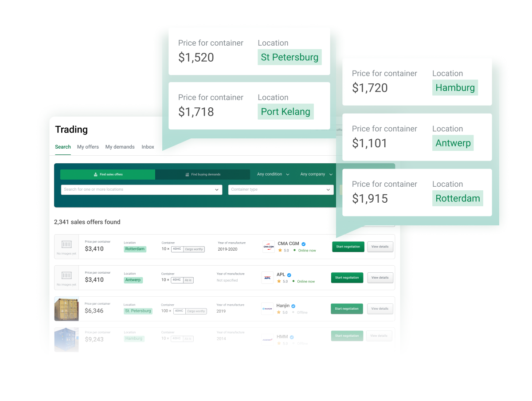Open the HMM blue container thumbnail
Image resolution: width=532 pixels, height=401 pixels.
(x=66, y=340)
